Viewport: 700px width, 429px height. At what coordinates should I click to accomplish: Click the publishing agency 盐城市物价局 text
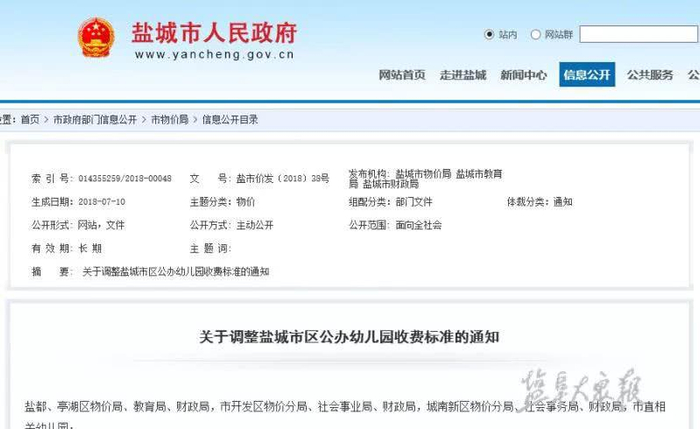pos(423,174)
